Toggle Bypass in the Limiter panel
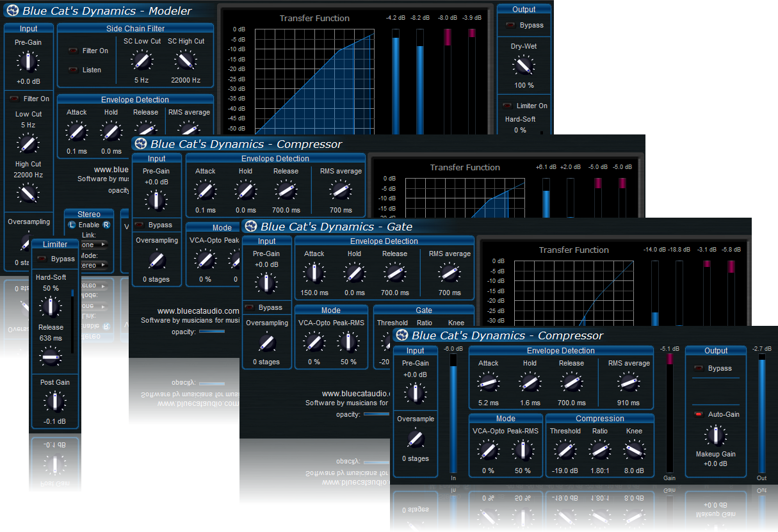The height and width of the screenshot is (532, 778). (42, 259)
